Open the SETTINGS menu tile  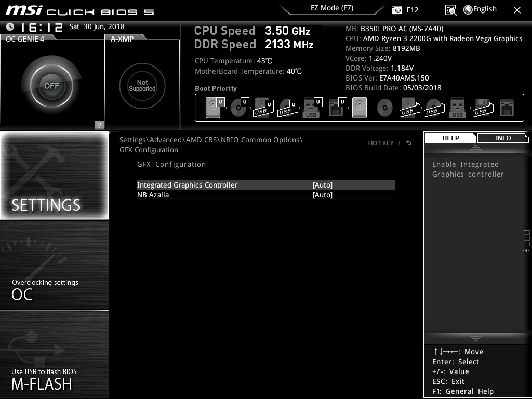(x=55, y=176)
